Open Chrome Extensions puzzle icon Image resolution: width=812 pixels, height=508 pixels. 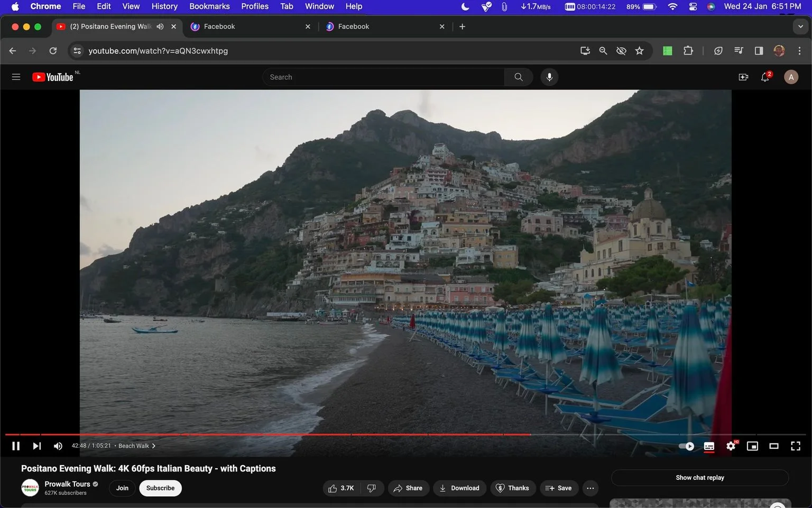coord(688,51)
